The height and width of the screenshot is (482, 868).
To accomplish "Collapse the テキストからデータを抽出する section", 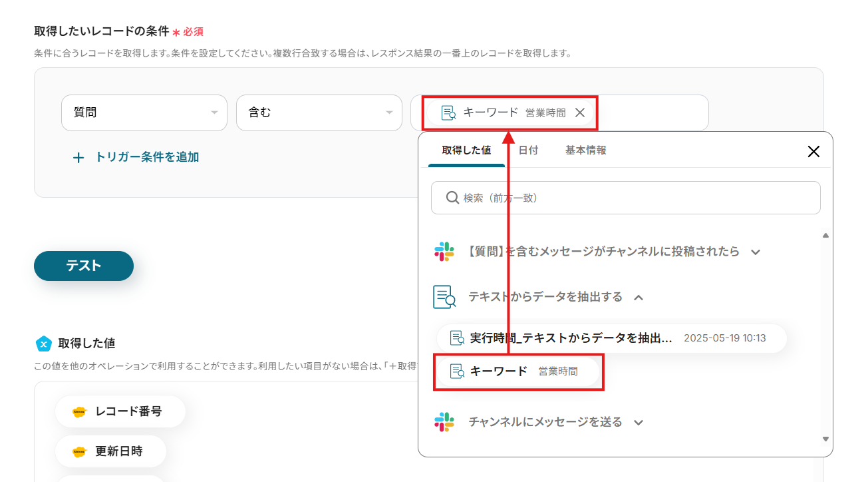I will coord(639,298).
